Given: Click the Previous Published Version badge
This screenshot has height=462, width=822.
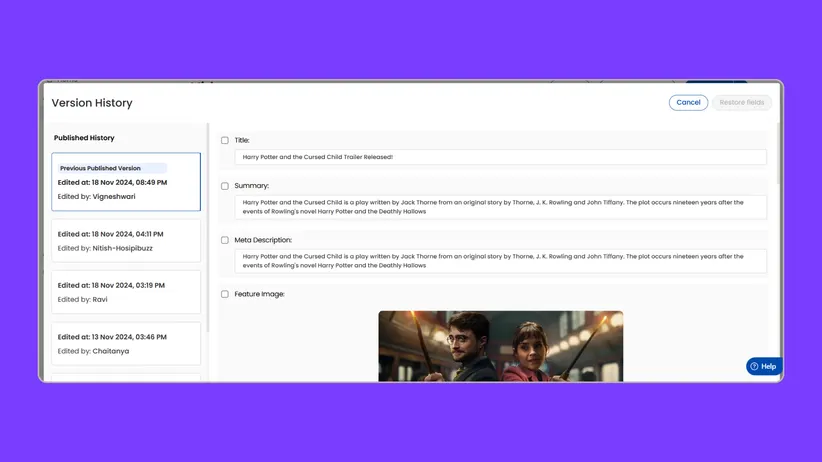Looking at the screenshot, I should click(112, 168).
